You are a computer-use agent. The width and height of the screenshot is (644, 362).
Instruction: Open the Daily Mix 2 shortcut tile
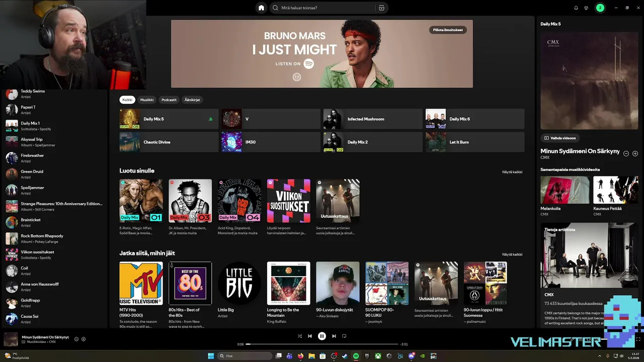point(373,142)
